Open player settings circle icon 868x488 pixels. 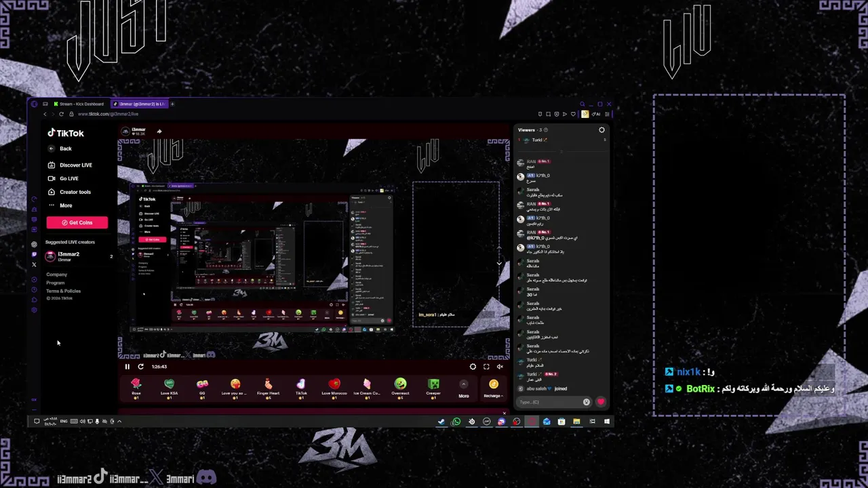click(473, 367)
